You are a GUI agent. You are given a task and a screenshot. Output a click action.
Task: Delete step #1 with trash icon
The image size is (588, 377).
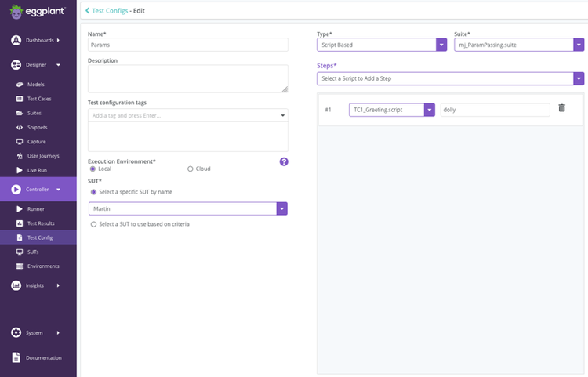[x=561, y=108]
